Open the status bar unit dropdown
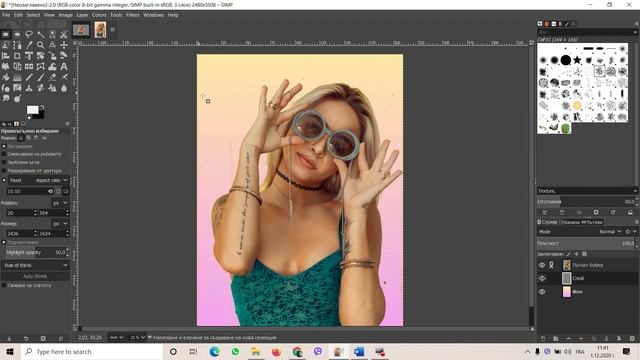This screenshot has width=640, height=360. point(116,338)
